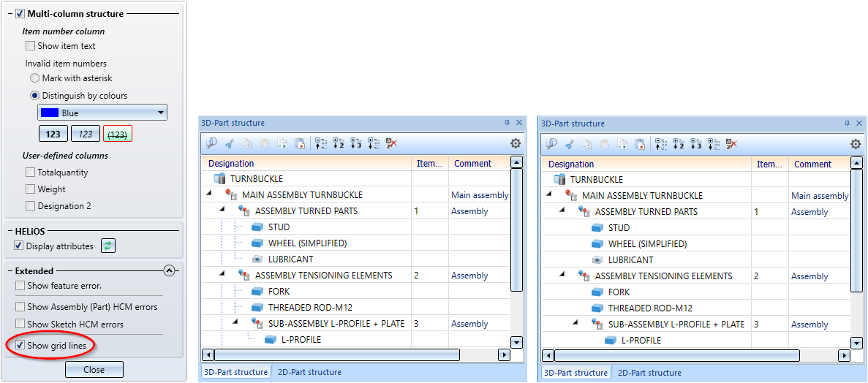Switch to 2D-Part structure tab in right panel
The height and width of the screenshot is (383, 868).
(649, 373)
